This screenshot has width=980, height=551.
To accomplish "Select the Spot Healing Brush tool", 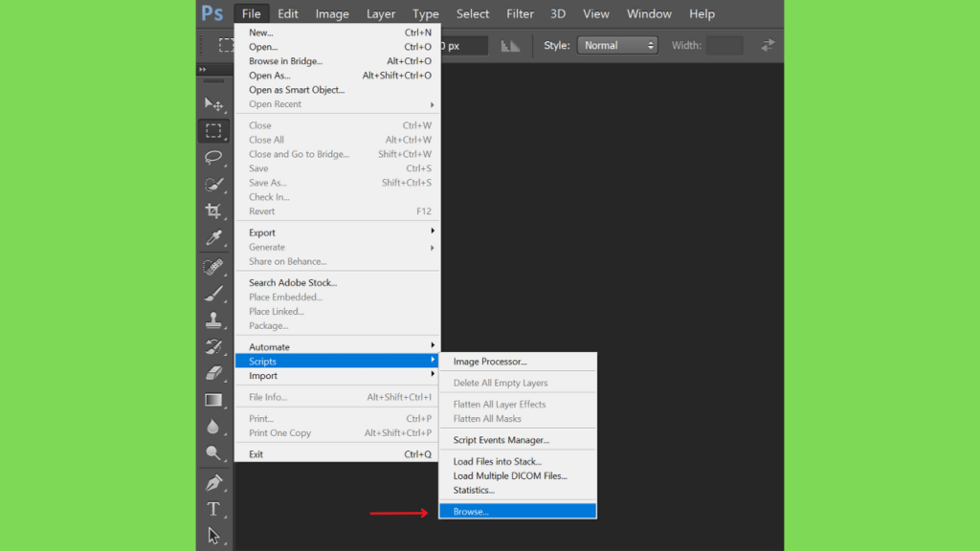I will click(213, 267).
